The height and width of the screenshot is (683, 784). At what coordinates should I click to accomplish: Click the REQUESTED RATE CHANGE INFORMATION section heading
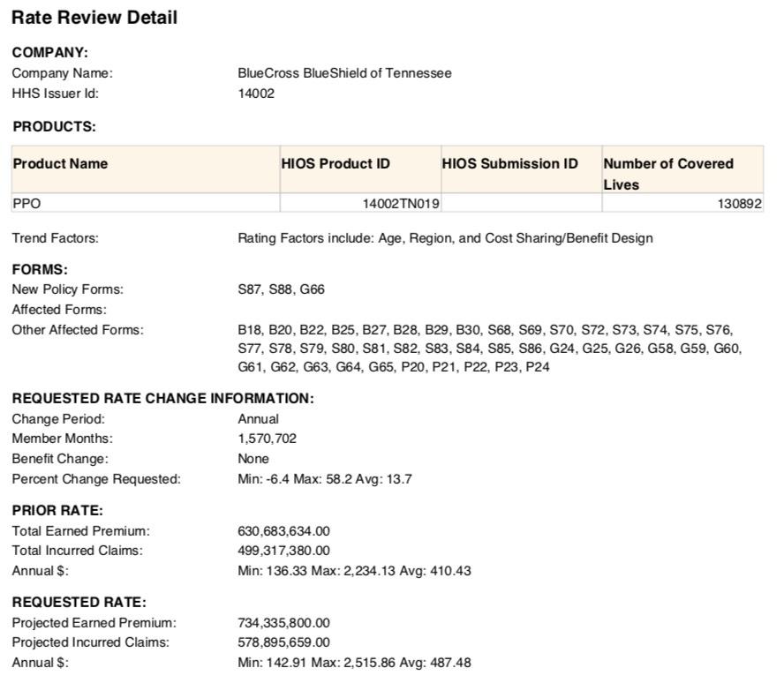click(x=162, y=399)
